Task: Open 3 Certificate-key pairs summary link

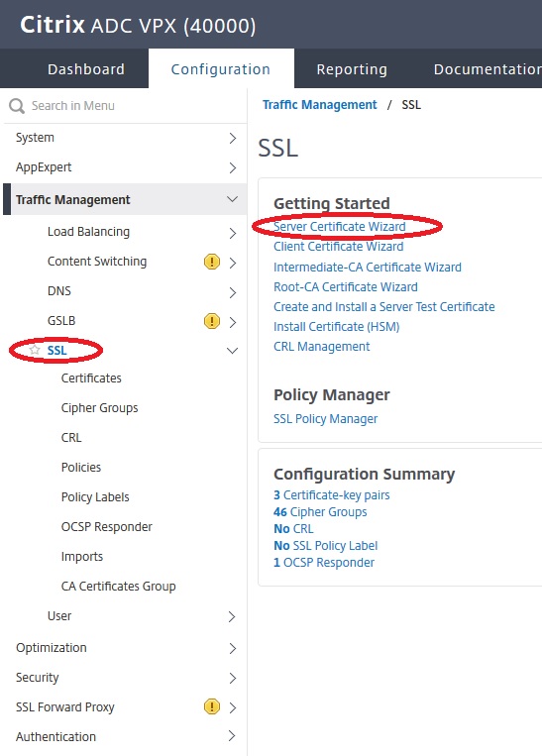Action: click(x=332, y=495)
